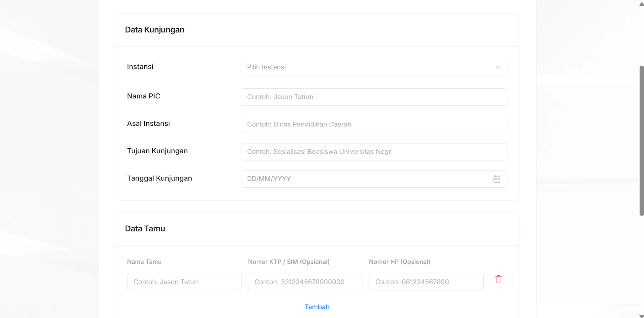This screenshot has width=644, height=318.
Task: Click the Instansi field label
Action: 140,66
